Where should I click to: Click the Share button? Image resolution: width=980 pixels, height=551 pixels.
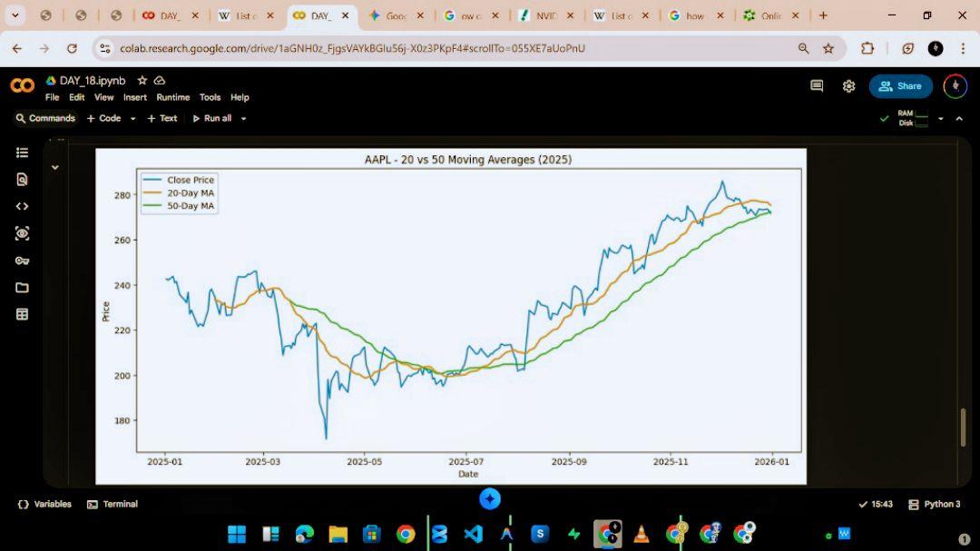(x=901, y=86)
